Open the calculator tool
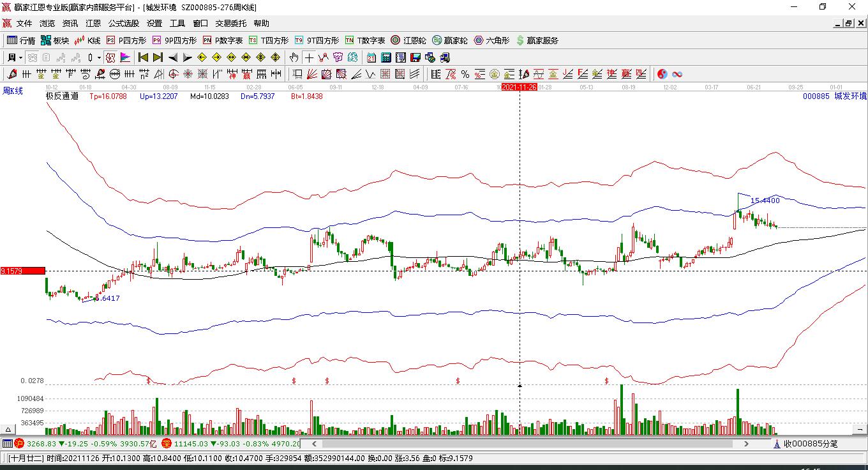Screen dimensions: 868x470 pyautogui.click(x=385, y=57)
